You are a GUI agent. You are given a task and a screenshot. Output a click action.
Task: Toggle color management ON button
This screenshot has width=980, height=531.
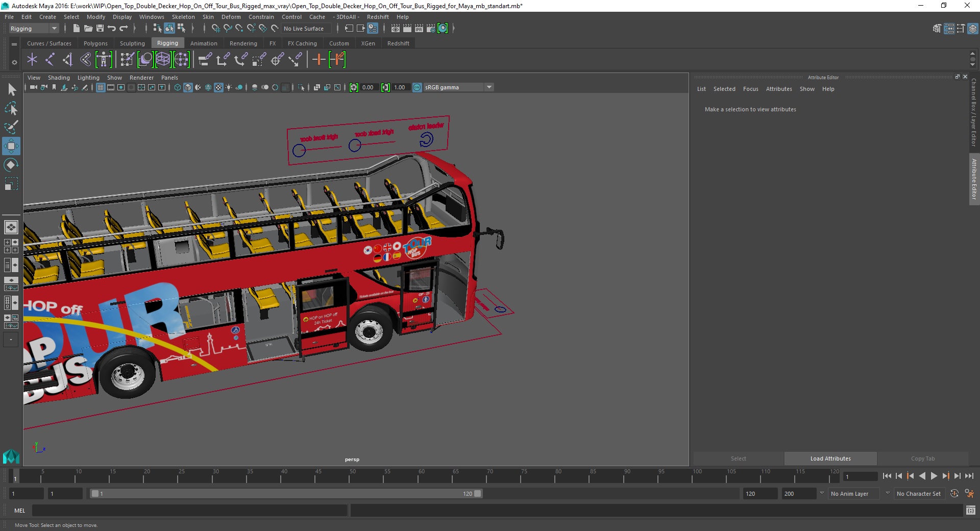point(417,87)
